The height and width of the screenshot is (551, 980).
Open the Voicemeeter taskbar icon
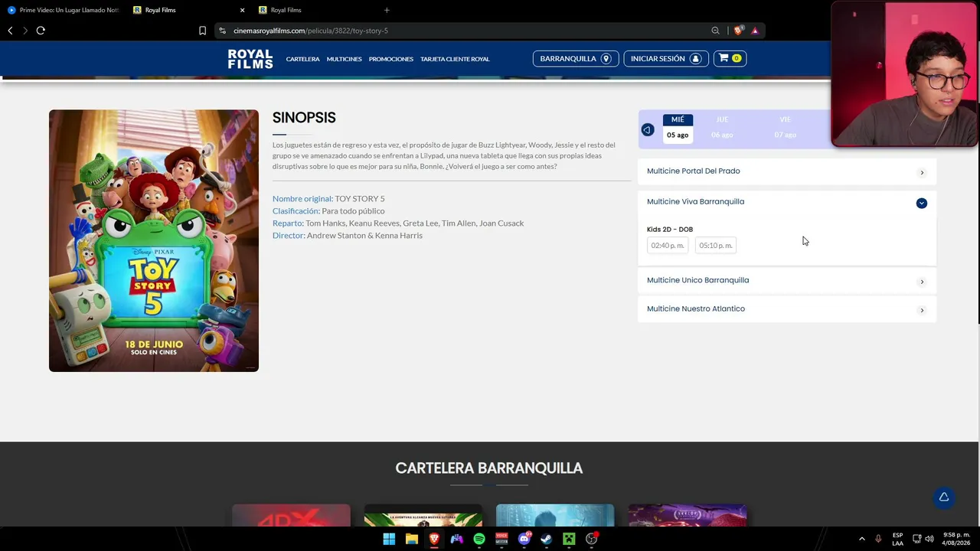(x=501, y=539)
